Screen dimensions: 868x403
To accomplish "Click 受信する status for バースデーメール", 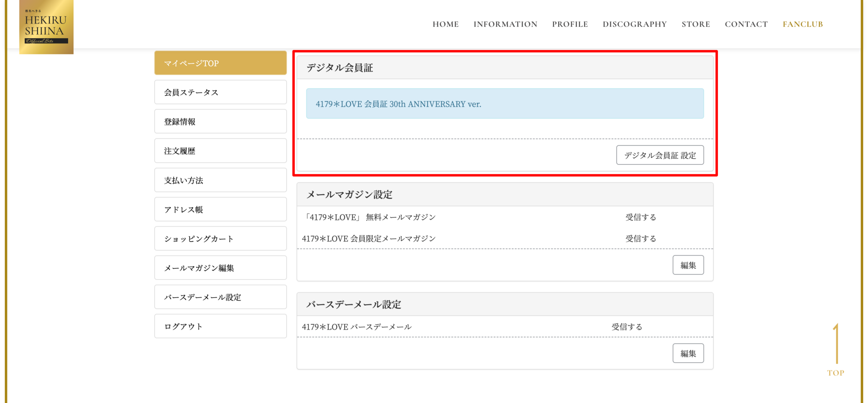I will [x=627, y=327].
